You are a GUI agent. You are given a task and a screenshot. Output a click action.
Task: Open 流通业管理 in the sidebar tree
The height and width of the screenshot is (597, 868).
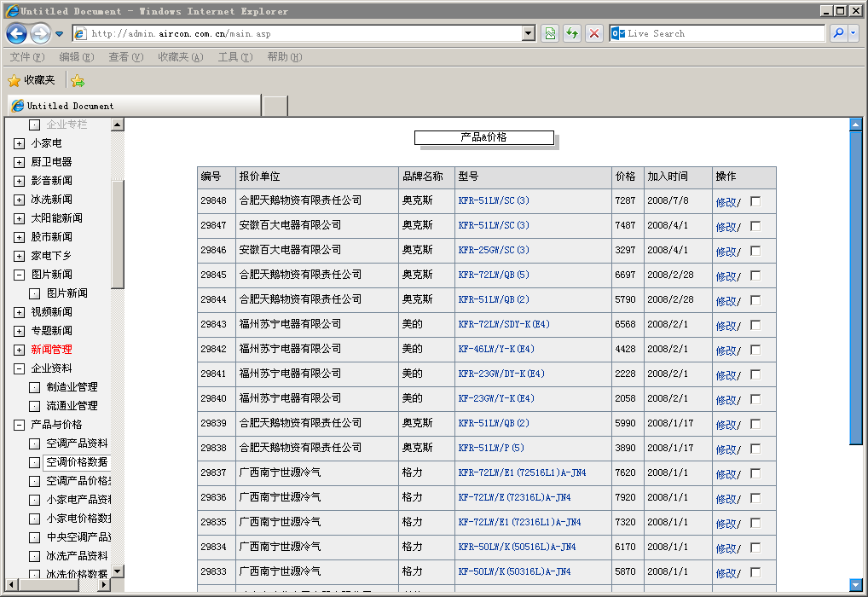pyautogui.click(x=72, y=406)
